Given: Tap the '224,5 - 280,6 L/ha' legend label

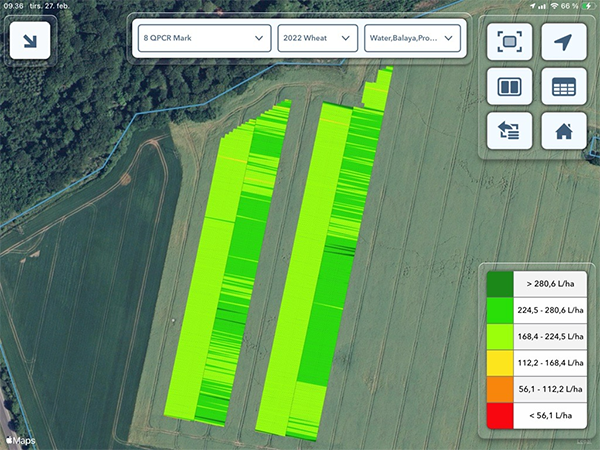Looking at the screenshot, I should point(550,310).
